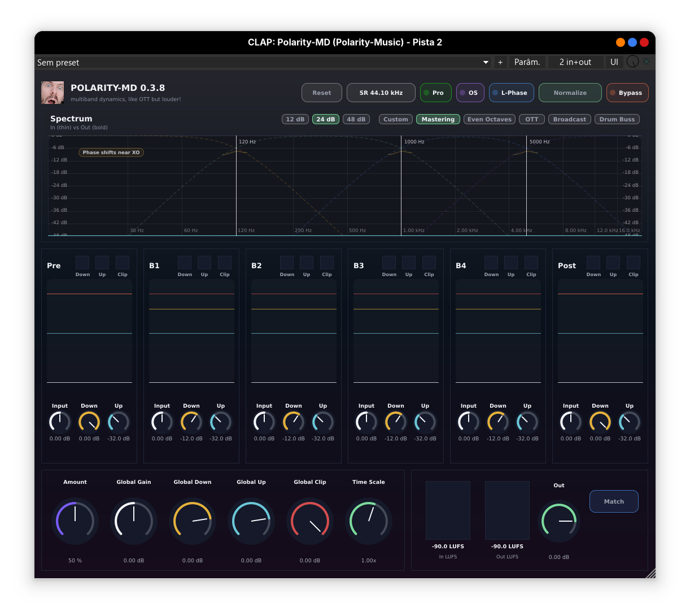Click the 1000 Hz crossover line
Screen dimensions: 690x616
click(401, 186)
